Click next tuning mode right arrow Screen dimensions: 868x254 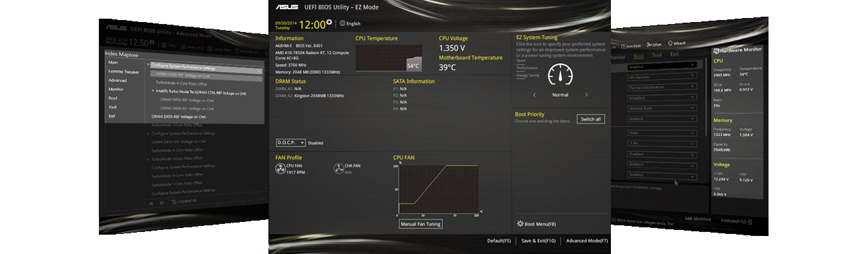coord(586,95)
